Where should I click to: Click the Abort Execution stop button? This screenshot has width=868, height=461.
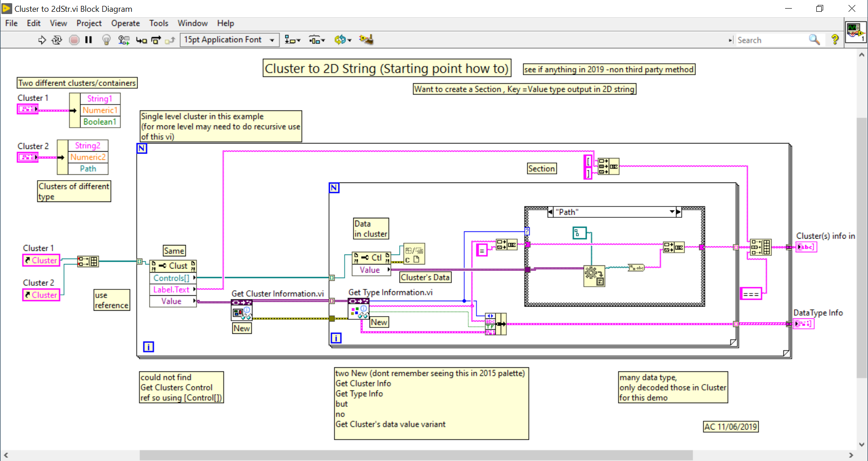pos(74,40)
